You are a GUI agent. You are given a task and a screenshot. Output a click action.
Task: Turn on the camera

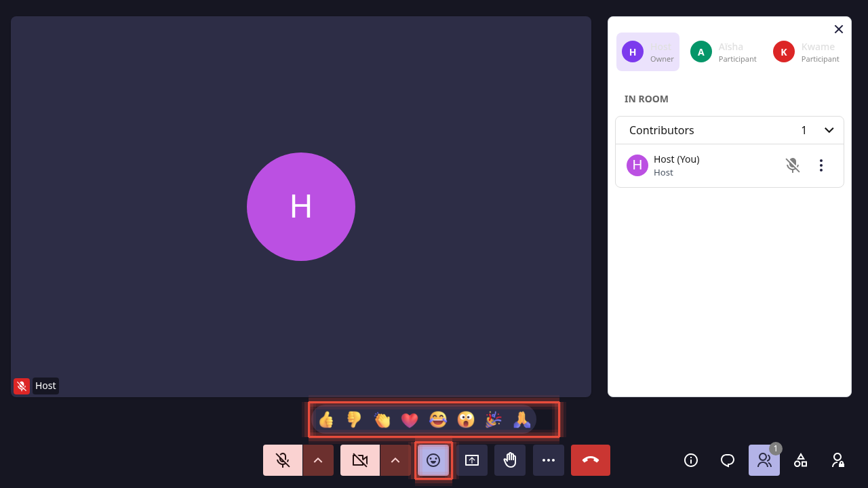pos(360,460)
